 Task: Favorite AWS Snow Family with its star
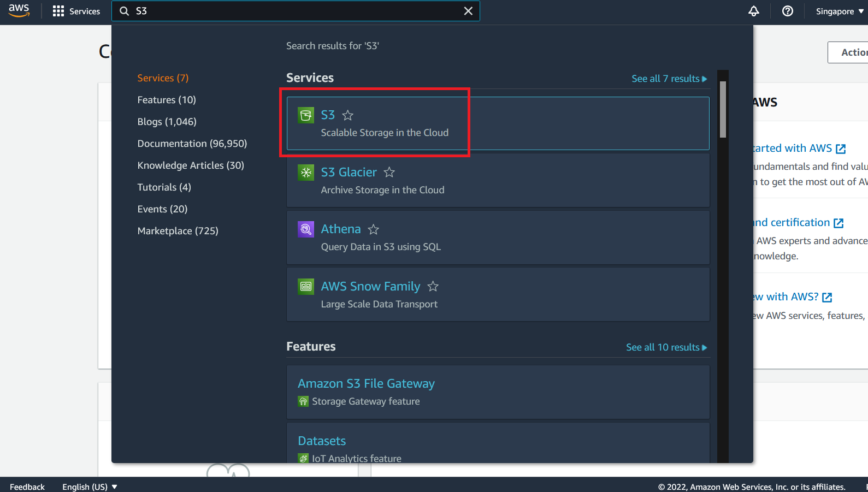click(433, 286)
